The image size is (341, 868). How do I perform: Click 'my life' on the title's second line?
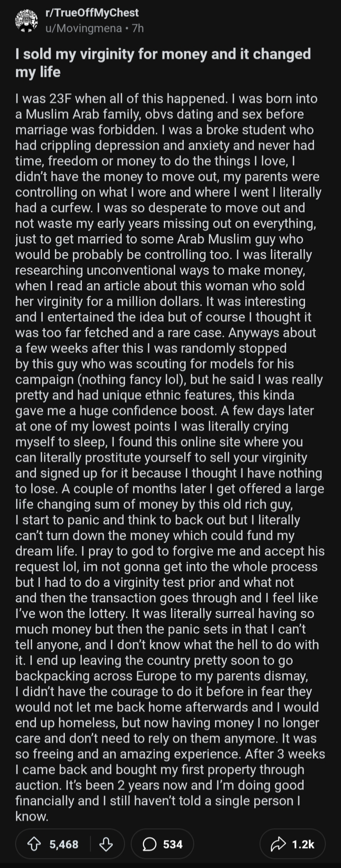(38, 72)
